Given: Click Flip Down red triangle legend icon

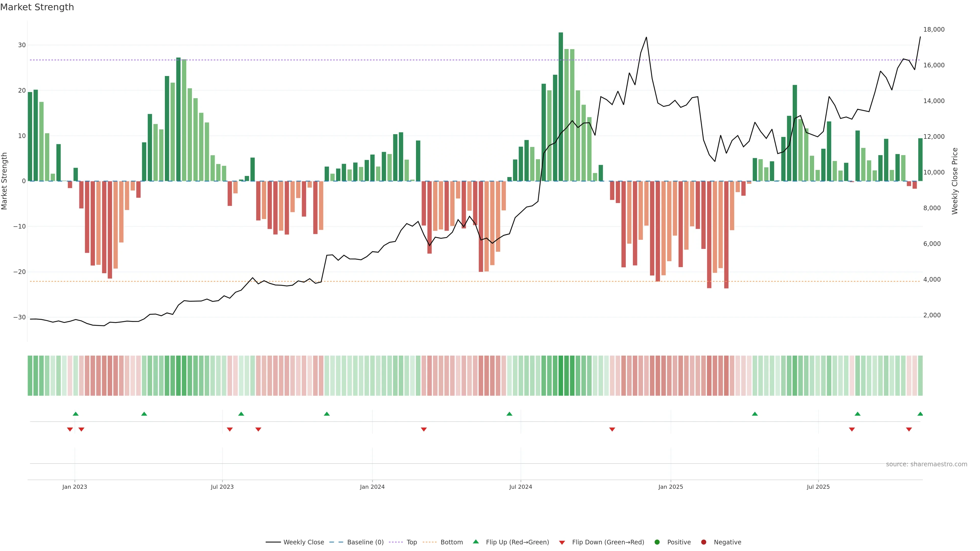Looking at the screenshot, I should [562, 543].
